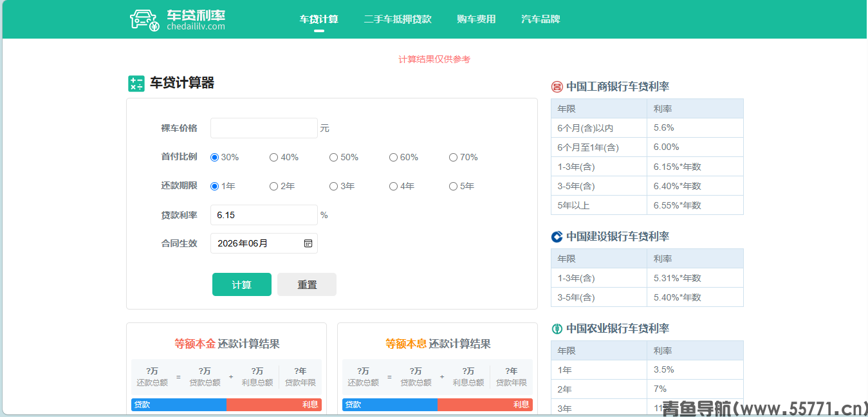868x417 pixels.
Task: Open the 汽车品牌 nav tab
Action: (x=541, y=19)
